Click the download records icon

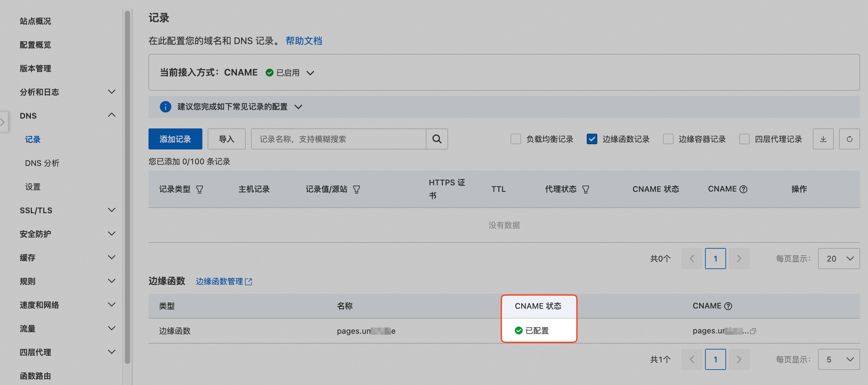coord(823,139)
